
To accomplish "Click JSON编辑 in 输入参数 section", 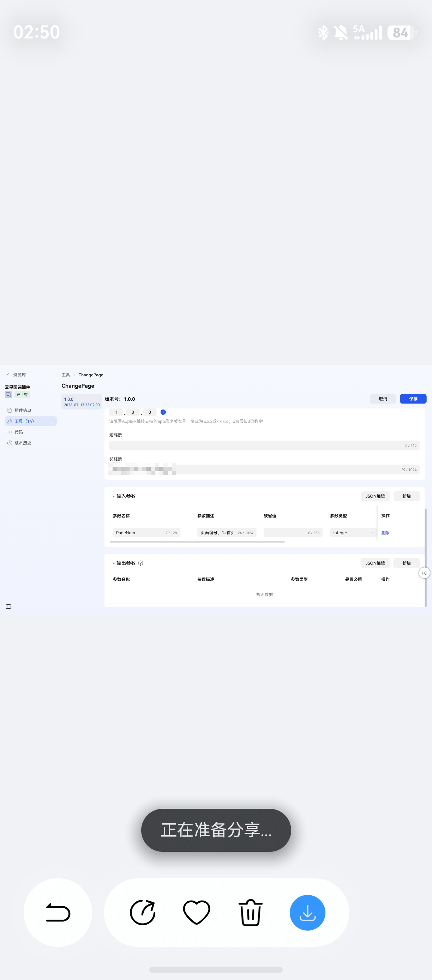I will pyautogui.click(x=375, y=496).
